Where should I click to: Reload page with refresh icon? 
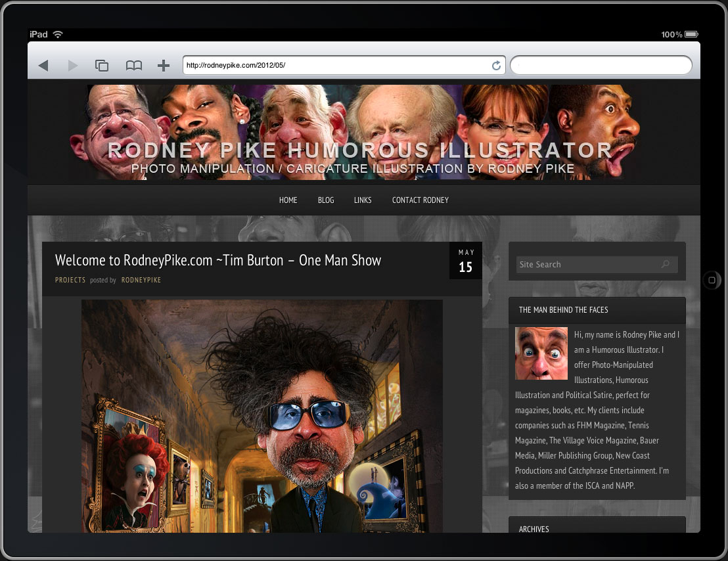click(x=496, y=66)
